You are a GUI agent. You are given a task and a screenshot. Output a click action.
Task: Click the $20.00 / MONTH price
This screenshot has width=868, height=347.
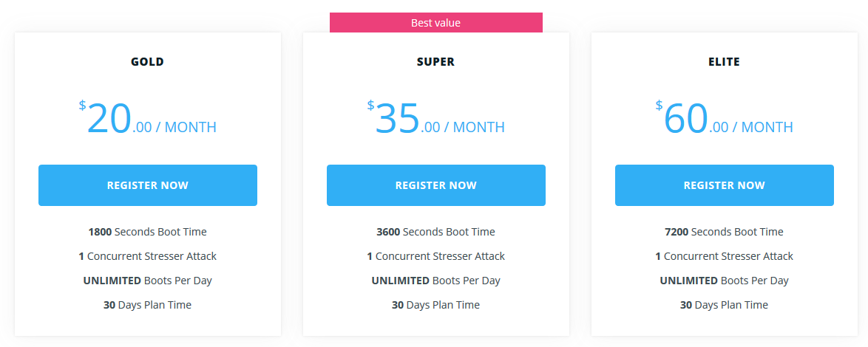[x=148, y=119]
